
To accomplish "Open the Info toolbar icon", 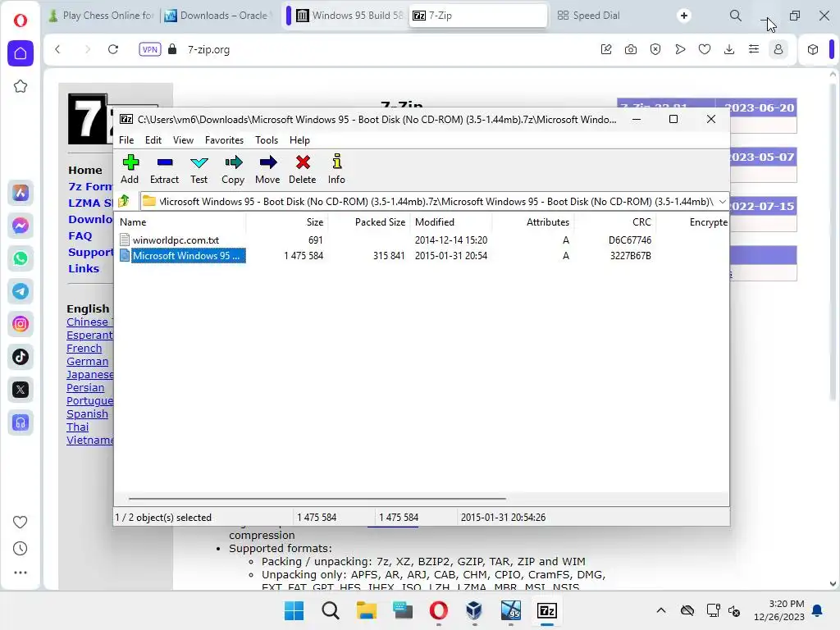I will [x=336, y=169].
